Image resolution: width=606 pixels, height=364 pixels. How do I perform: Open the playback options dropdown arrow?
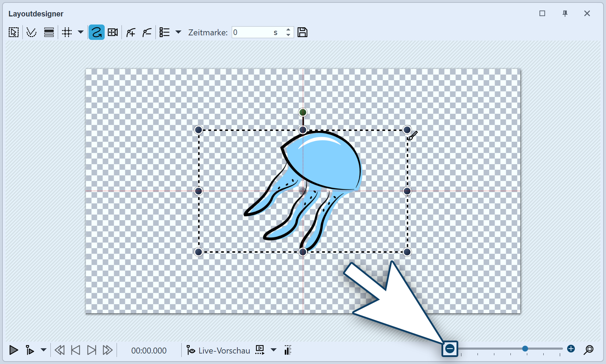pyautogui.click(x=44, y=350)
